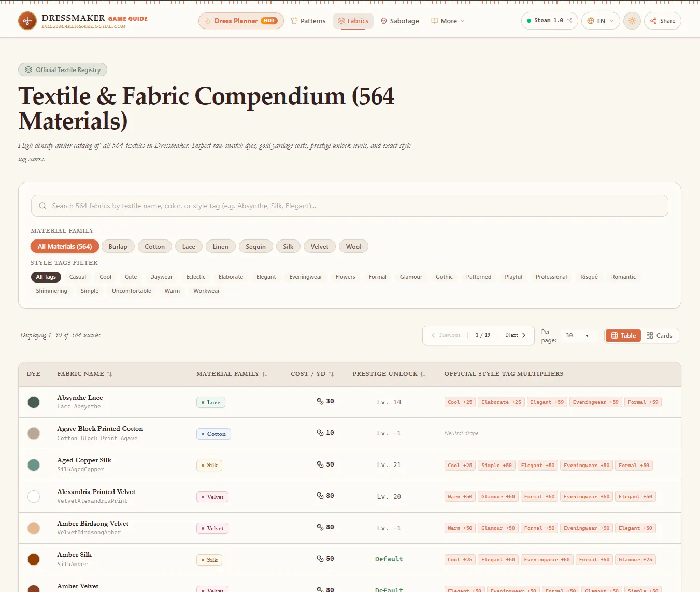This screenshot has width=700, height=592.
Task: Click the Official Textile Registry badge
Action: pyautogui.click(x=63, y=69)
